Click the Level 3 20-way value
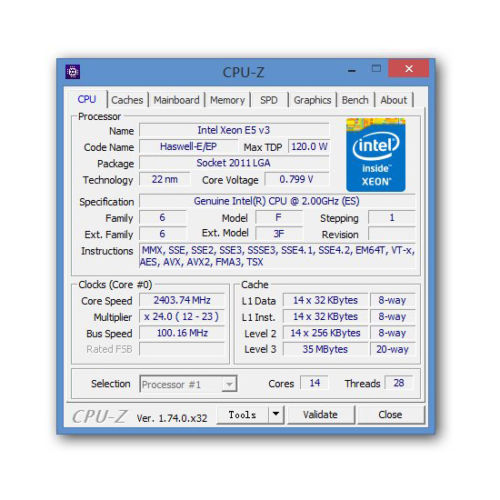The width and height of the screenshot is (500, 500). click(392, 349)
